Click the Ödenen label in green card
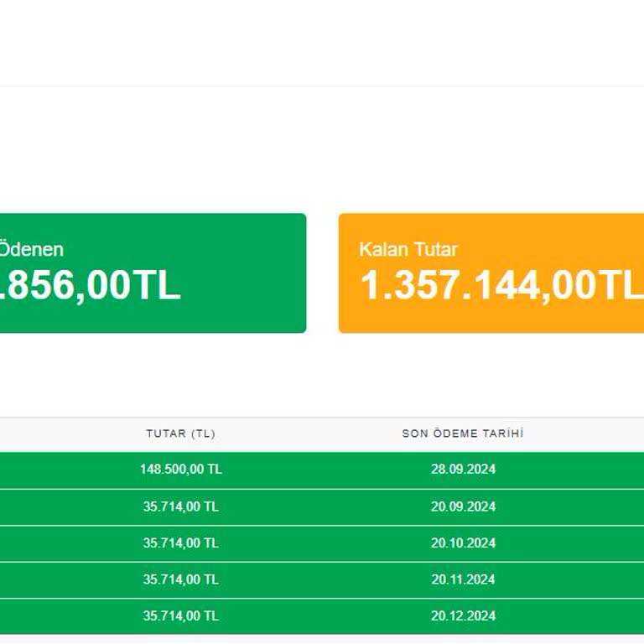644x644 pixels. pyautogui.click(x=31, y=249)
